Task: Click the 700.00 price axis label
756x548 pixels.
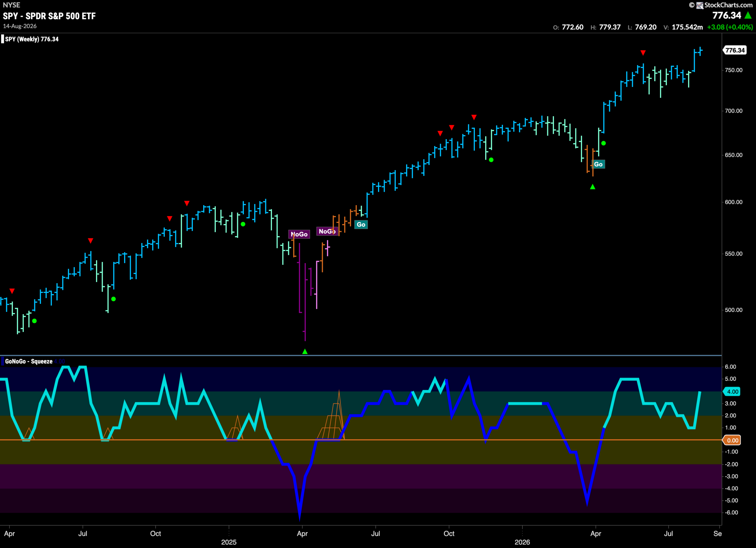Action: (733, 111)
